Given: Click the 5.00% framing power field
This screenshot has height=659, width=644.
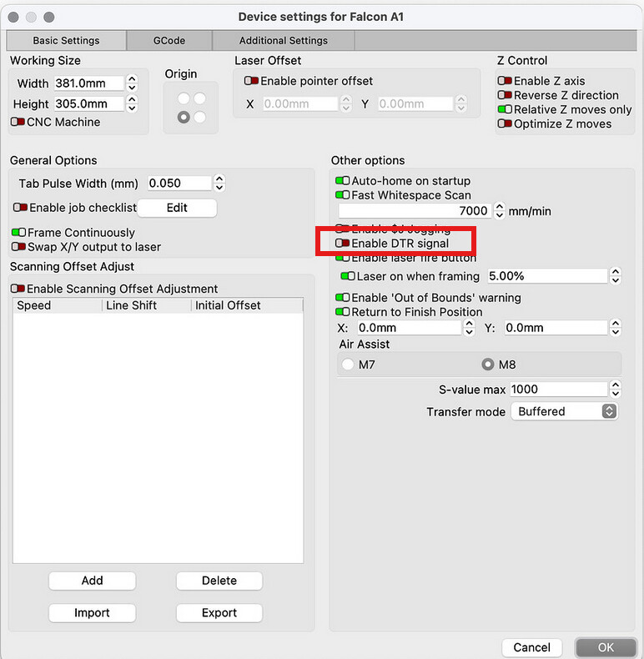Looking at the screenshot, I should click(547, 276).
